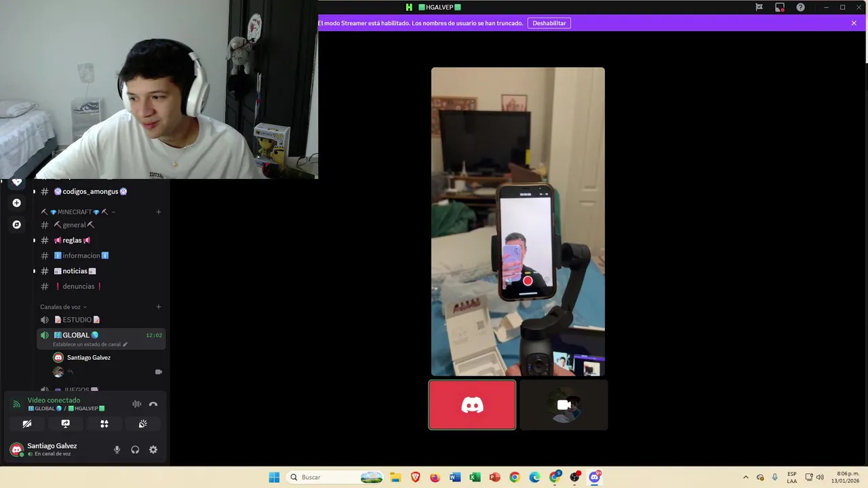This screenshot has width=868, height=488.
Task: Click the second voice participant with camera icon
Action: 107,372
